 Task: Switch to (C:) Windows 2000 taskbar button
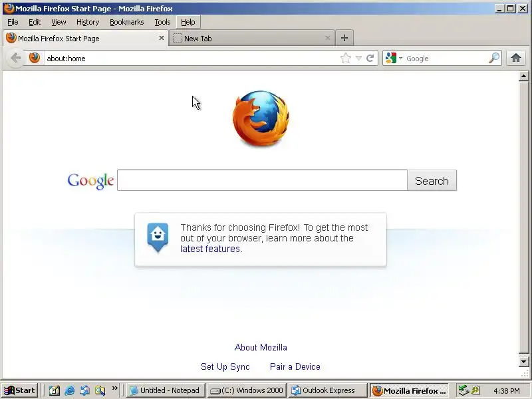247,390
